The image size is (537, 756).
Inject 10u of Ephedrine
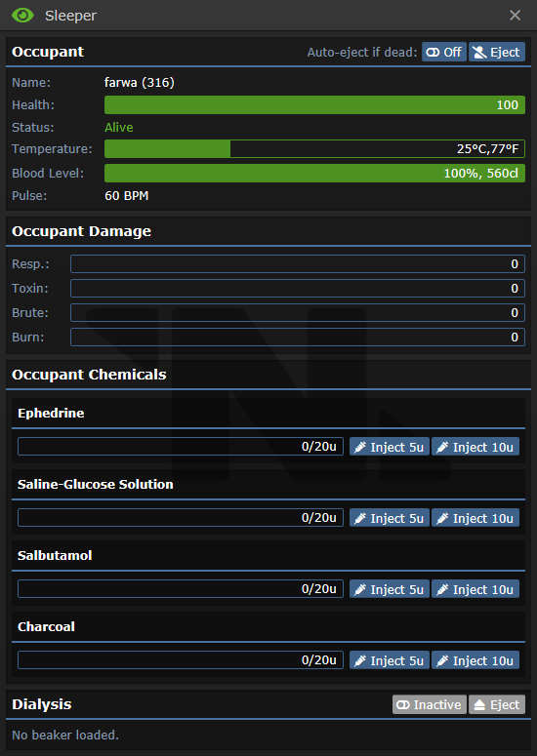475,447
